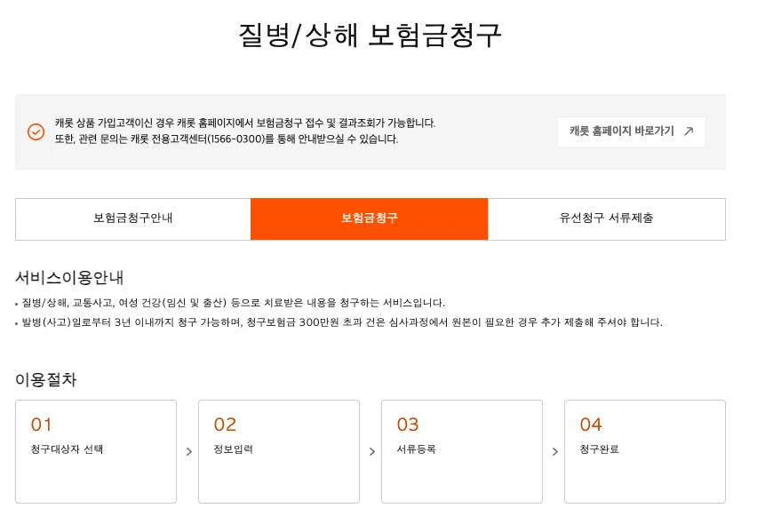Open 캐롯 홈페이지 바로가기 button

(x=632, y=131)
